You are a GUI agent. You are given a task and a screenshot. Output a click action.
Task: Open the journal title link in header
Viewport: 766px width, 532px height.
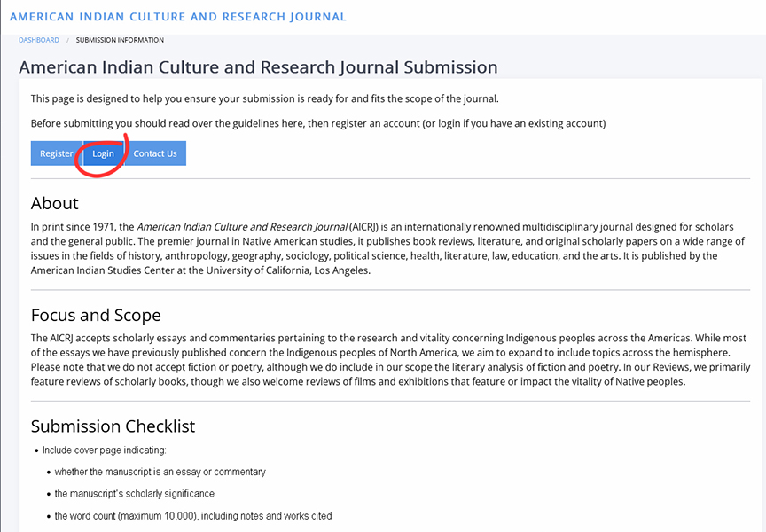point(178,17)
